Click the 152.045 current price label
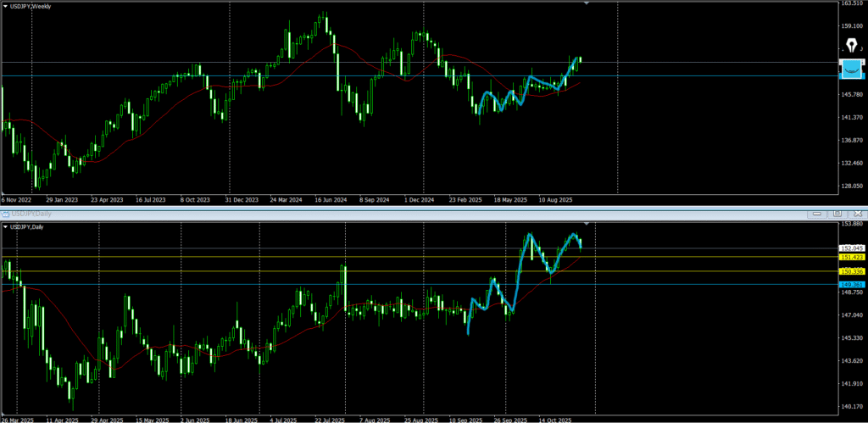Viewport: 868px width, 423px height. pos(851,248)
